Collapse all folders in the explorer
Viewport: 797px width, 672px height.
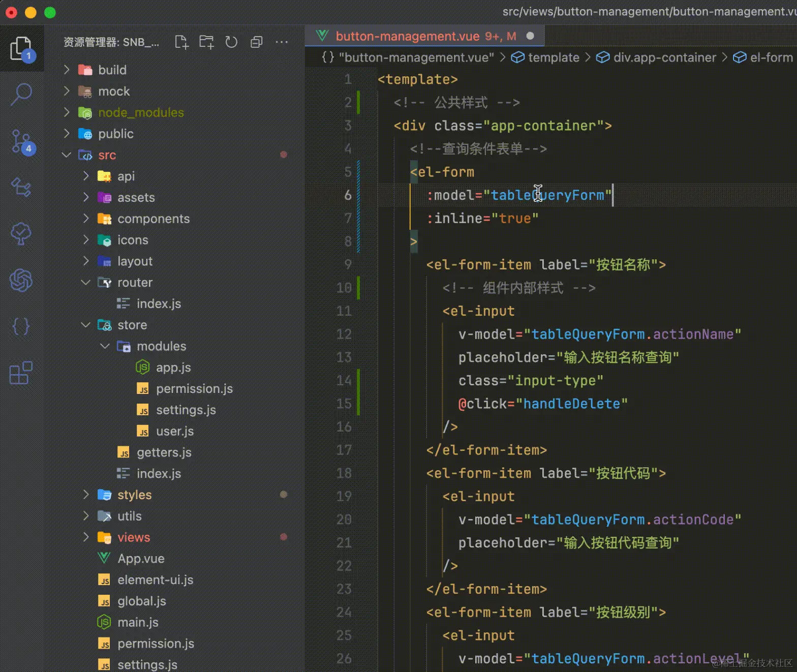click(257, 42)
